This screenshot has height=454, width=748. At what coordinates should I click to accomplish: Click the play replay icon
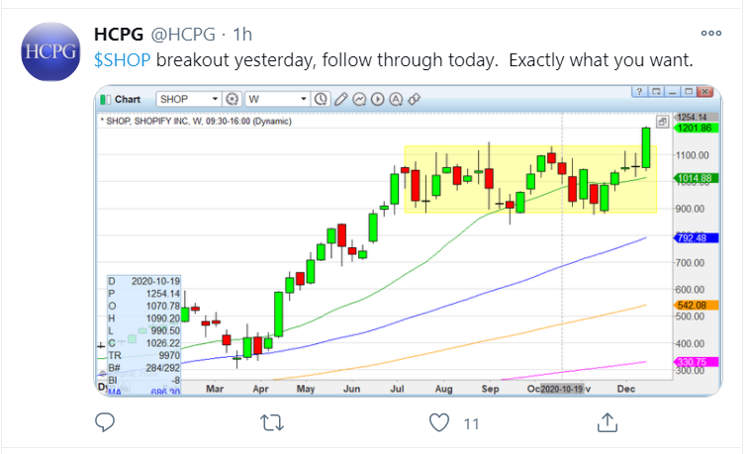(377, 99)
